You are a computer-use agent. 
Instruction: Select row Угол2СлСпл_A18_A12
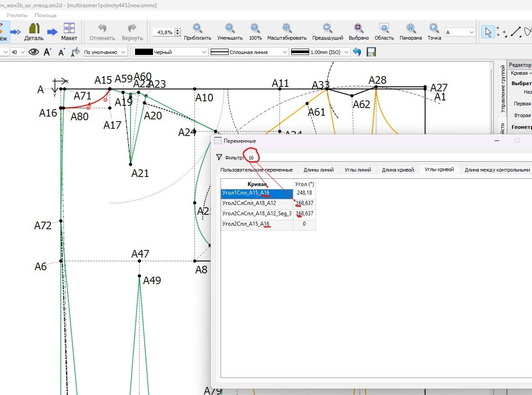[x=257, y=203]
